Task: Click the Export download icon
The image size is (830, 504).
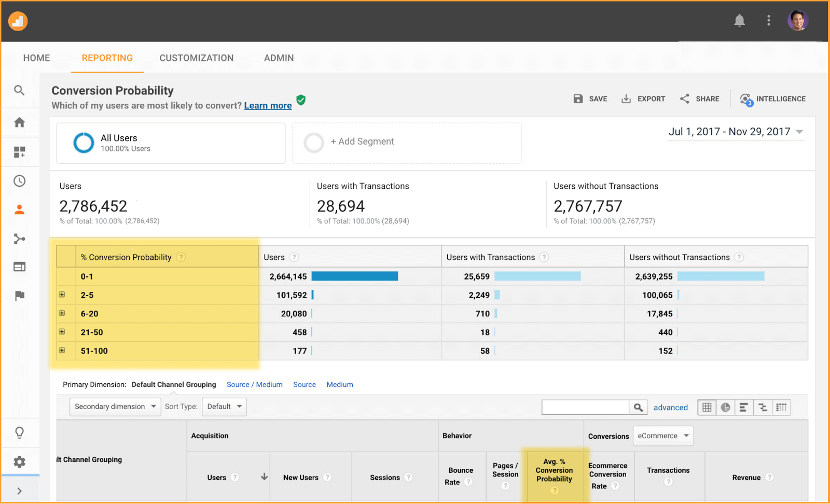Action: pyautogui.click(x=626, y=99)
